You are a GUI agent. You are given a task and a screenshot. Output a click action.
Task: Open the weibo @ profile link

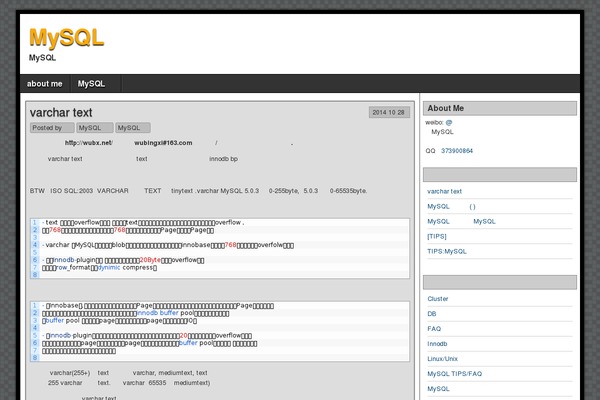pyautogui.click(x=449, y=122)
